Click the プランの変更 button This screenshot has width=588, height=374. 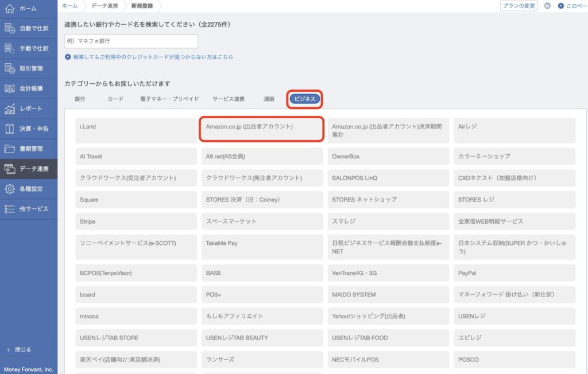[519, 6]
